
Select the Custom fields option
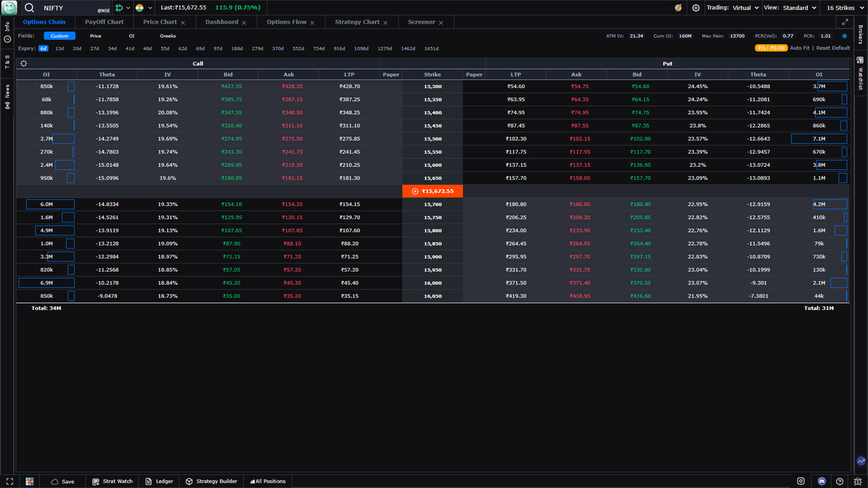click(59, 35)
